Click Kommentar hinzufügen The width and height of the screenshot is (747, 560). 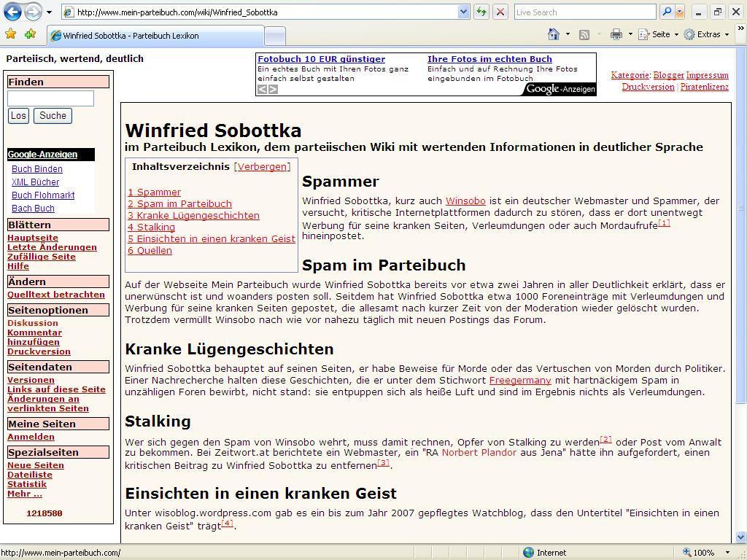click(34, 337)
